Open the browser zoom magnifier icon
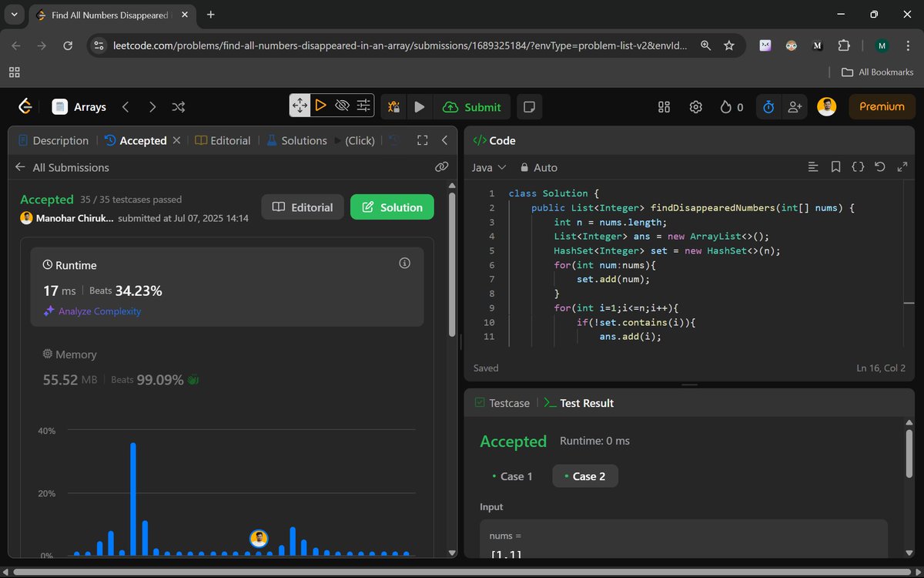Image resolution: width=924 pixels, height=578 pixels. point(705,45)
